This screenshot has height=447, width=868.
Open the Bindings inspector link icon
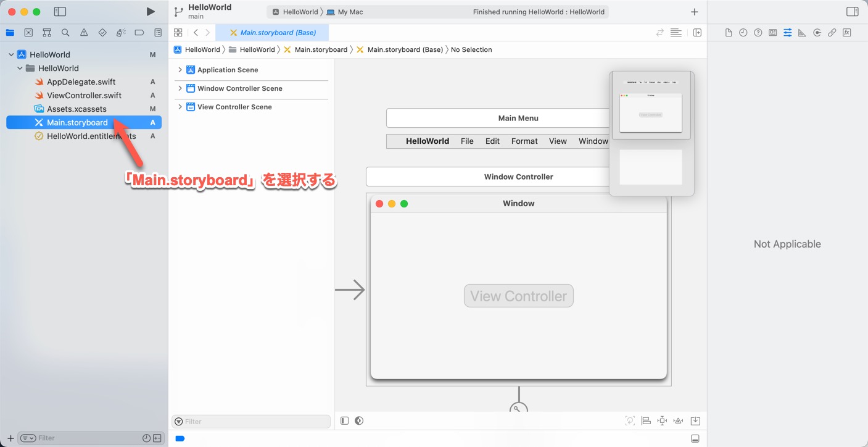(x=832, y=33)
